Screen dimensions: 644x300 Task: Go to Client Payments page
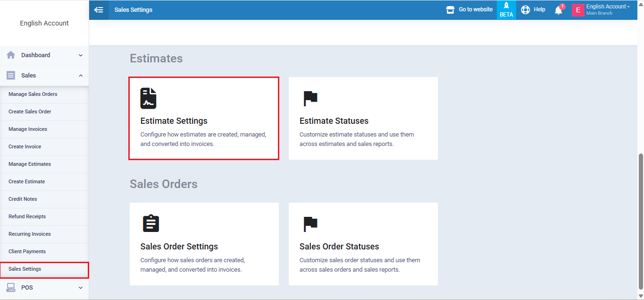point(27,251)
